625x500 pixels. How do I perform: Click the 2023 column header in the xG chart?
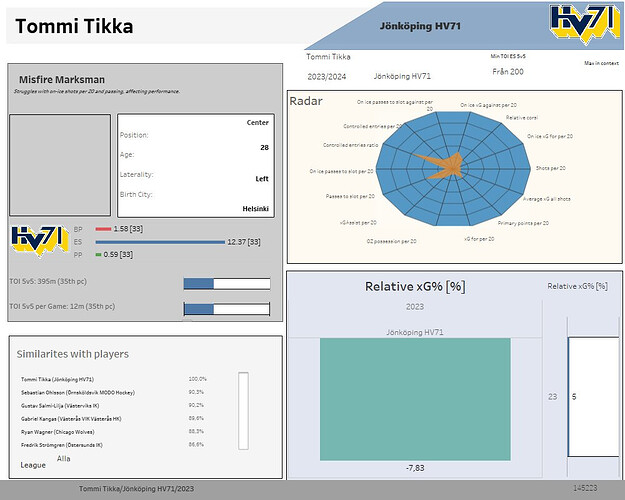tap(415, 307)
